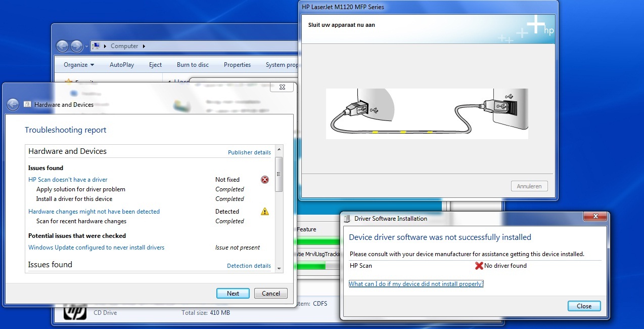This screenshot has width=644, height=329.
Task: Click Burn to disc in the toolbar
Action: [x=193, y=65]
